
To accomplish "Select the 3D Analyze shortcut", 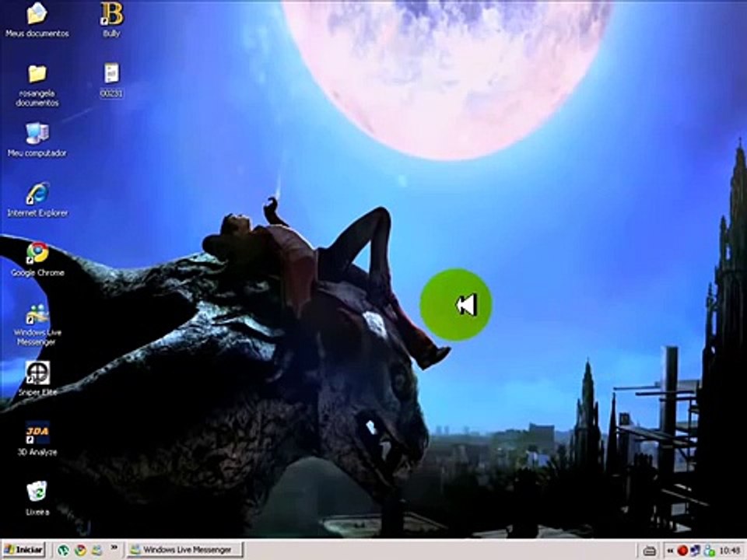I will point(37,439).
